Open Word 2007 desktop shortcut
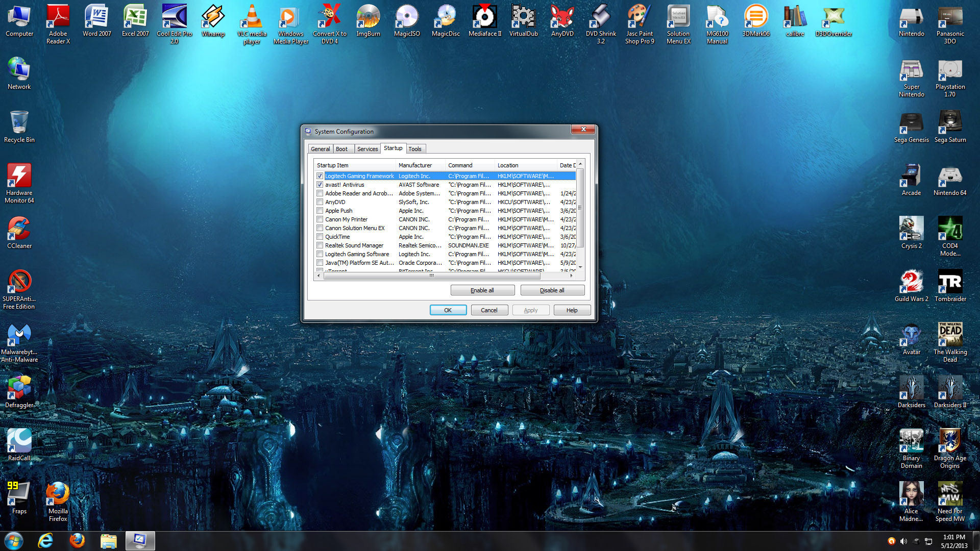980x551 pixels. [x=97, y=20]
